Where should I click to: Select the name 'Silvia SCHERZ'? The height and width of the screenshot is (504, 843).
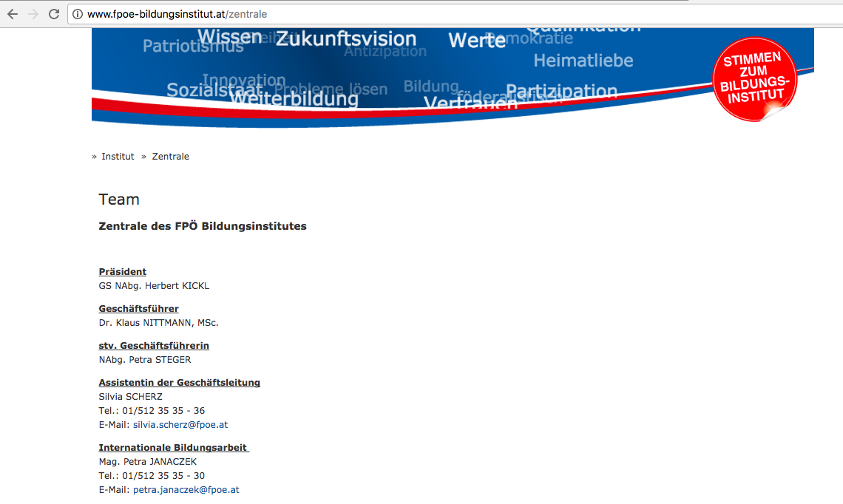[131, 397]
